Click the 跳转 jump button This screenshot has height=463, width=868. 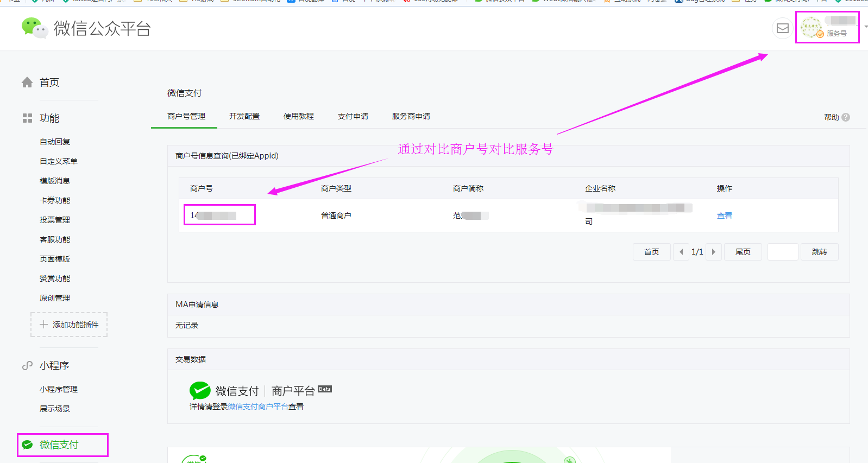[x=820, y=252]
